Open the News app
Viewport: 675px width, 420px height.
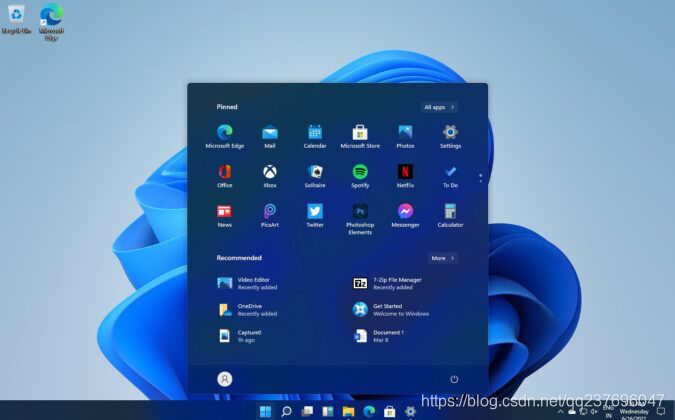point(224,216)
